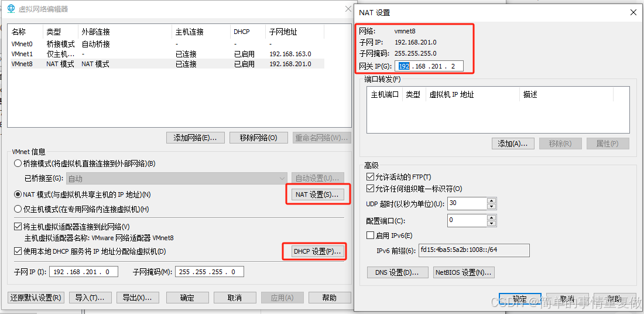644x314 pixels.
Task: Click the greyed 应用(A) button
Action: (282, 298)
